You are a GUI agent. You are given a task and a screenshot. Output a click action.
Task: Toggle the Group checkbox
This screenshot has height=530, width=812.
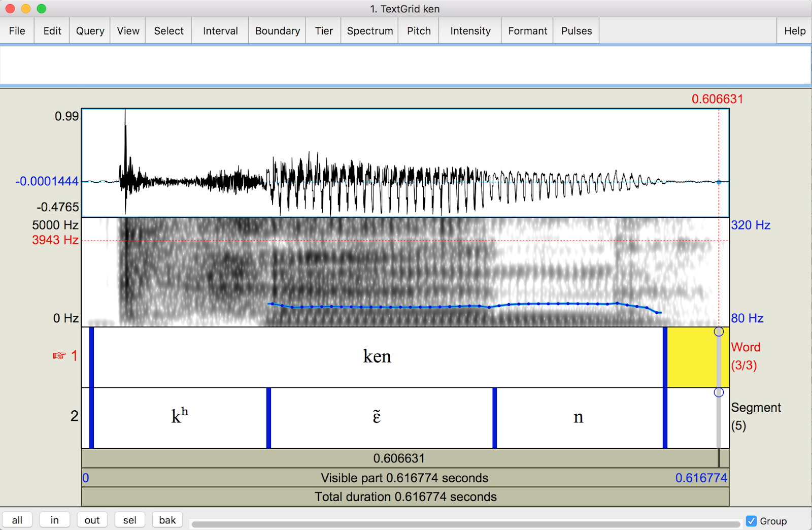(752, 521)
